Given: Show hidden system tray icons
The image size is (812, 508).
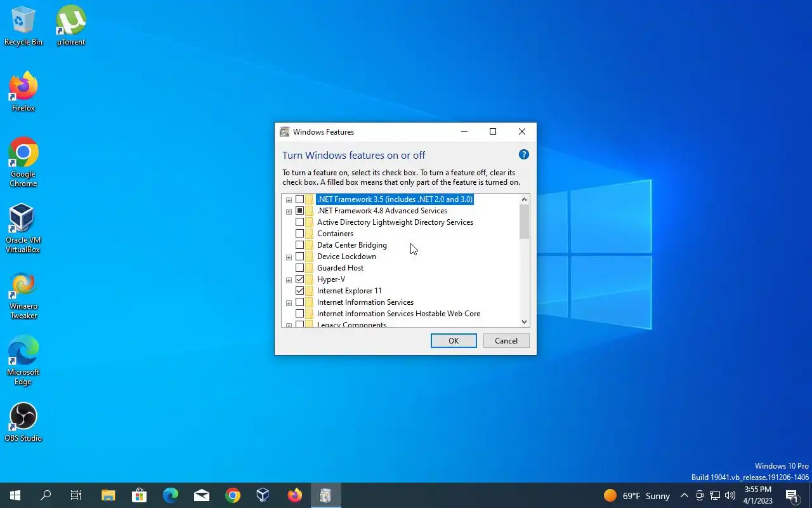Looking at the screenshot, I should pos(684,495).
